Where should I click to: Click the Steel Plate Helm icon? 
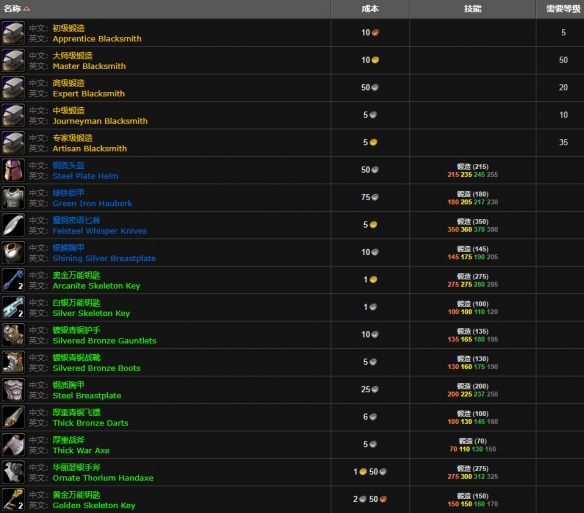pyautogui.click(x=13, y=170)
